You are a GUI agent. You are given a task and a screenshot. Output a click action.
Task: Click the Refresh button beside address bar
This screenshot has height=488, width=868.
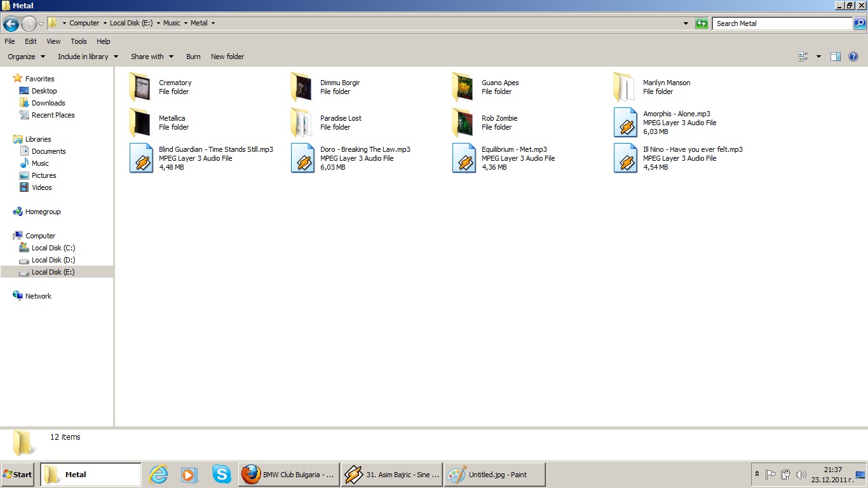[x=702, y=24]
